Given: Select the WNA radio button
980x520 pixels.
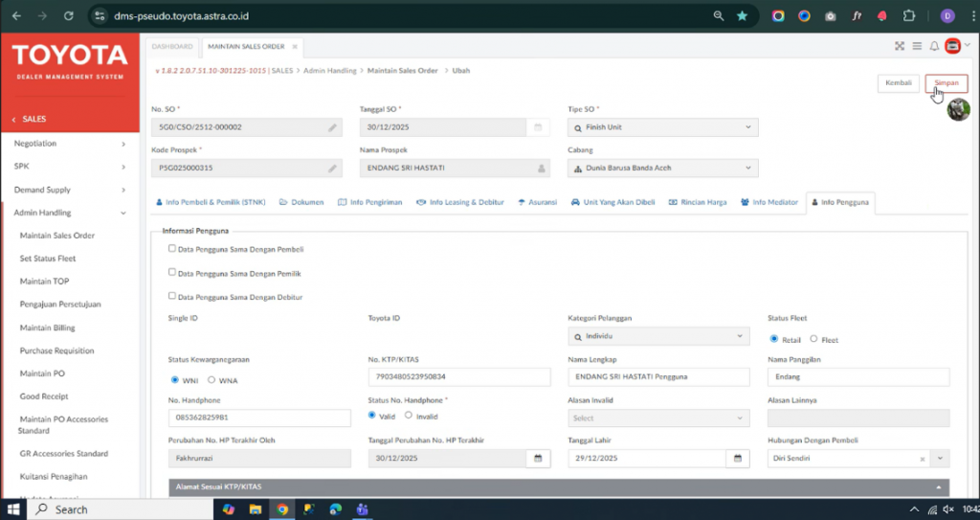Looking at the screenshot, I should tap(212, 380).
